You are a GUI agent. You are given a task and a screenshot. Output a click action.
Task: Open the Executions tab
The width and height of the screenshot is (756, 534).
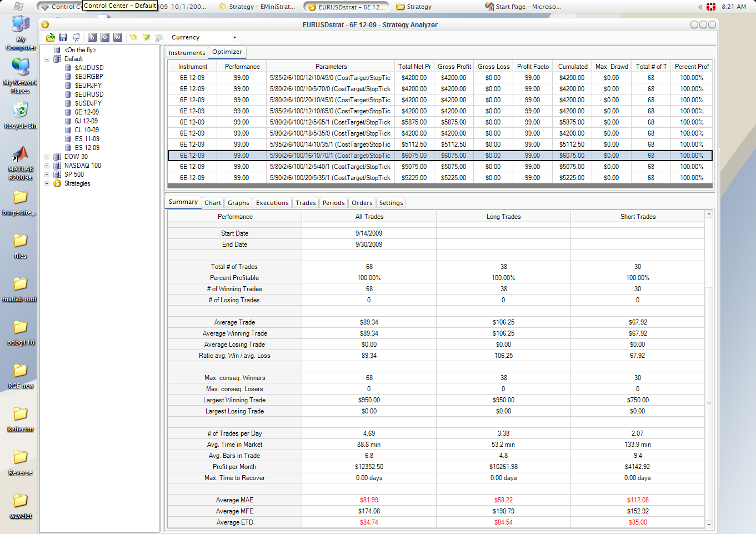coord(272,203)
